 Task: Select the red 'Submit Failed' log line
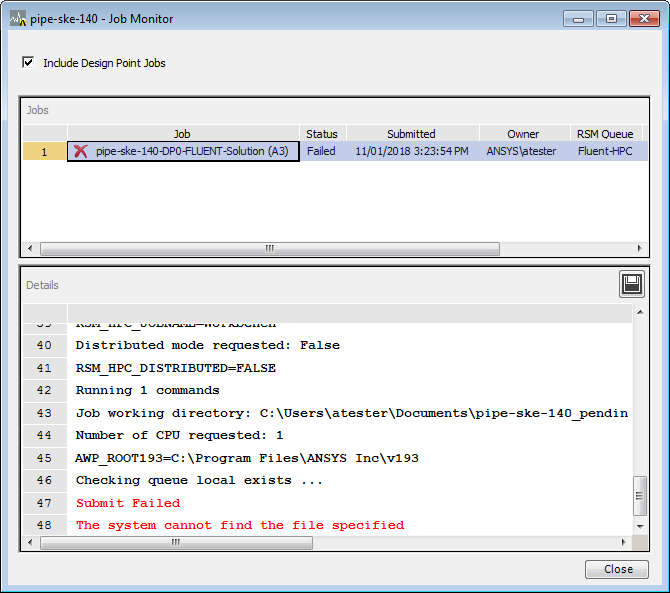[350, 503]
